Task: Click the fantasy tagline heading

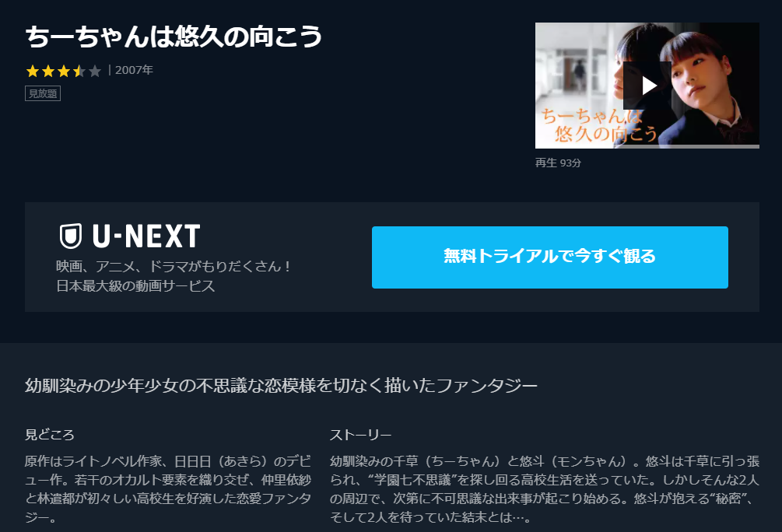Action: (x=281, y=386)
